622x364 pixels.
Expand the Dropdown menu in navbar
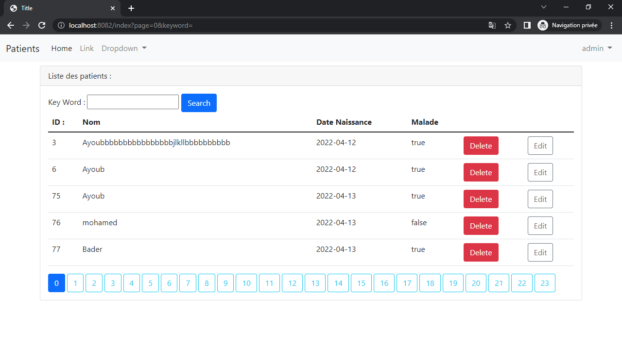[x=124, y=49]
